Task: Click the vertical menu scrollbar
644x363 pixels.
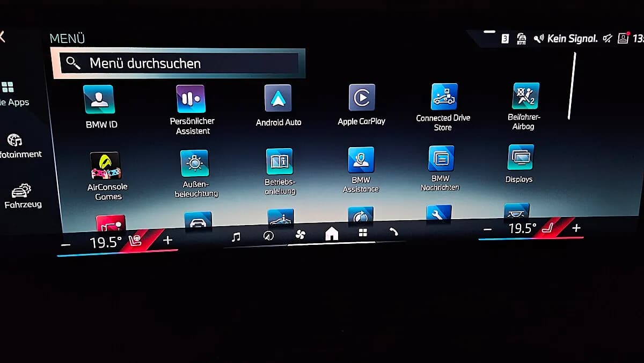Action: [x=572, y=86]
